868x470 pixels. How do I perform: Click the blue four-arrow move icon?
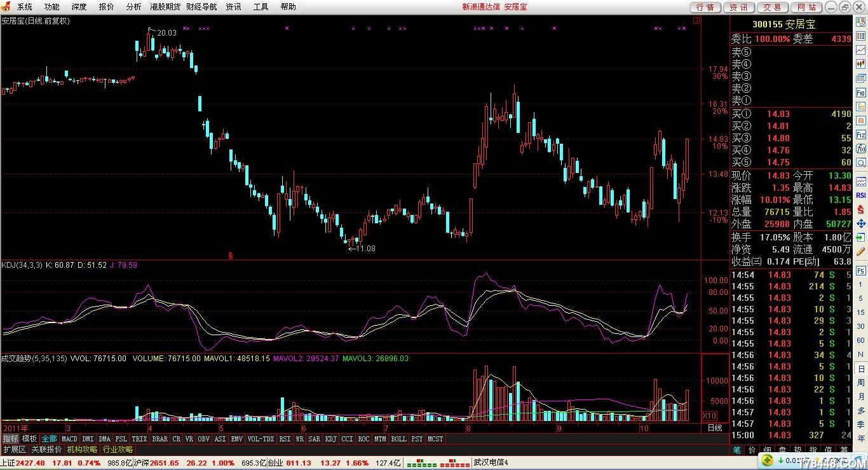click(x=861, y=223)
